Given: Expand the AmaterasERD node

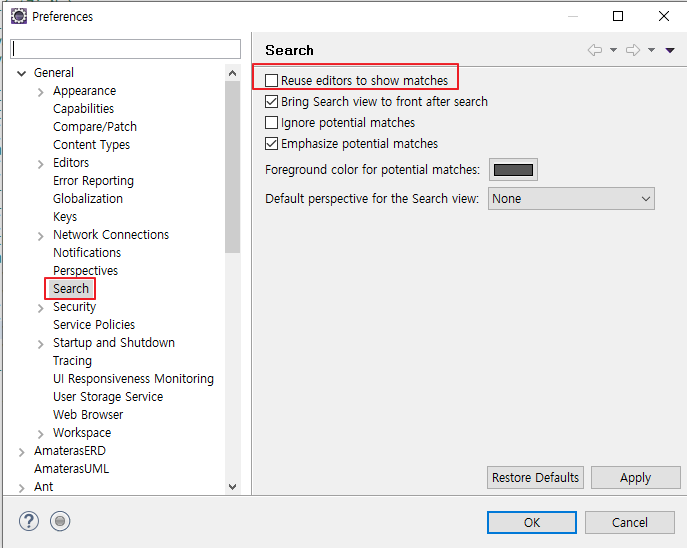Looking at the screenshot, I should [21, 452].
